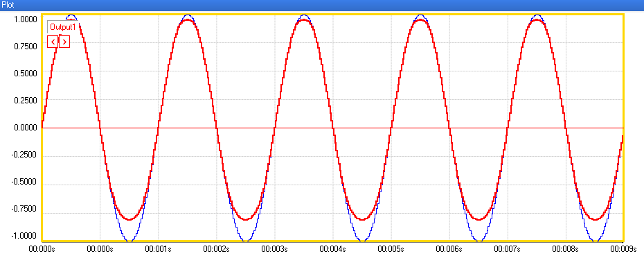
Task: Click the 0.0000 y-axis label
Action: 26,128
